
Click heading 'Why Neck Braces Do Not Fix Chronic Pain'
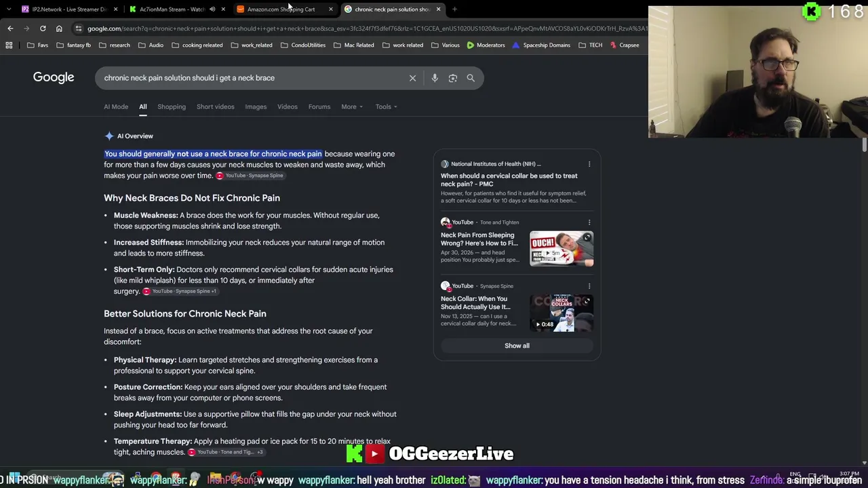point(192,198)
